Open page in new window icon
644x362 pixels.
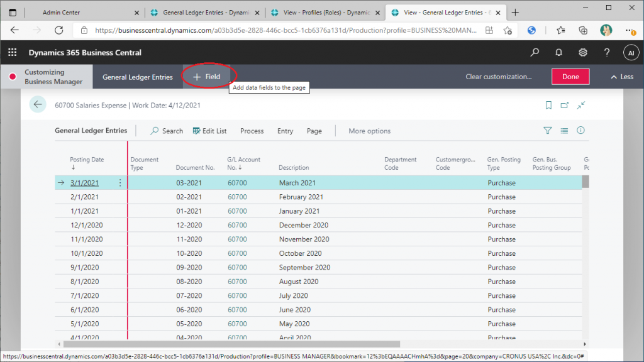[x=565, y=106]
